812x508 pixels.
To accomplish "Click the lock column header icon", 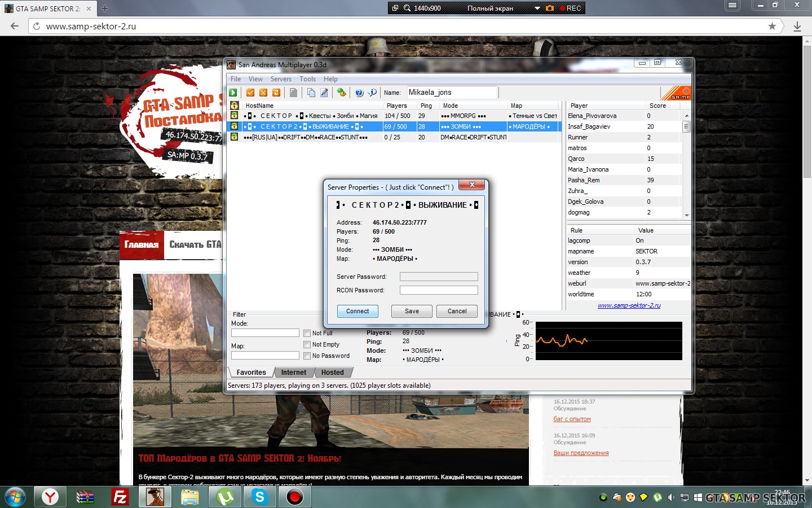I will (x=234, y=106).
